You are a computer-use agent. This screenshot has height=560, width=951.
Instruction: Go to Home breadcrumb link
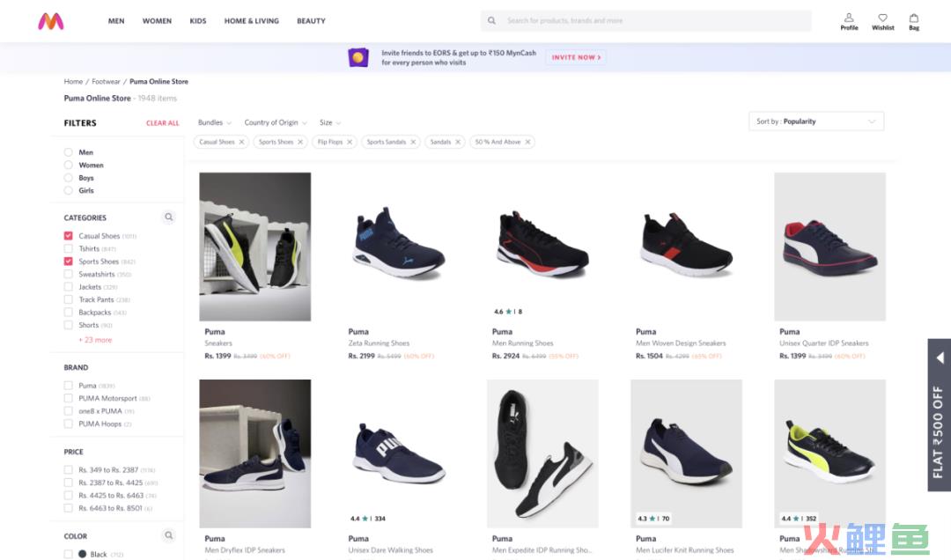(73, 81)
